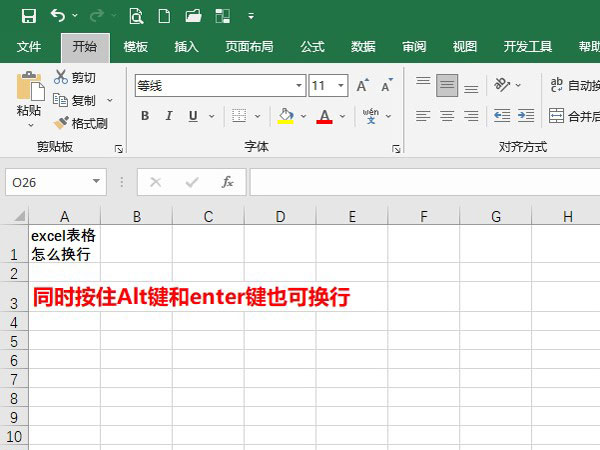600x450 pixels.
Task: Click the Insert Function fx icon
Action: (227, 182)
